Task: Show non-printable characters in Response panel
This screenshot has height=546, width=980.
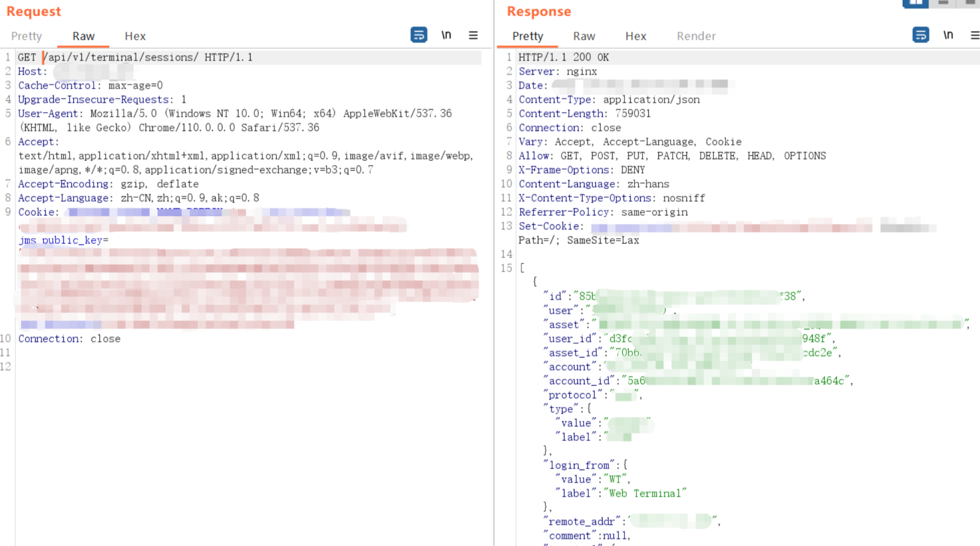Action: tap(948, 35)
